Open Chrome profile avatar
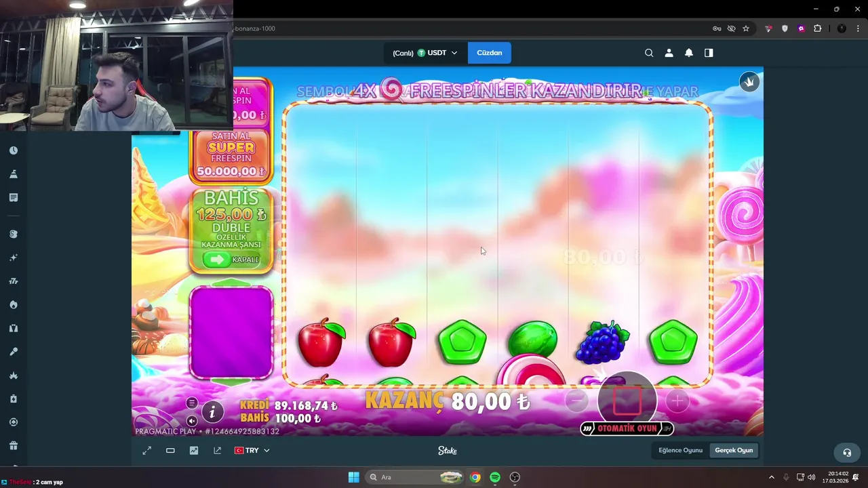The width and height of the screenshot is (868, 488). 842,28
